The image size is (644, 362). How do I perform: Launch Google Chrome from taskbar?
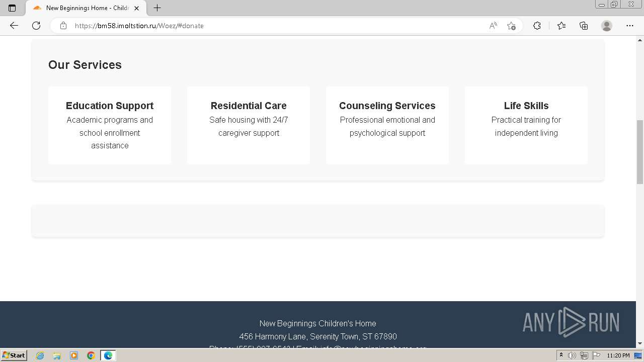tap(91, 355)
